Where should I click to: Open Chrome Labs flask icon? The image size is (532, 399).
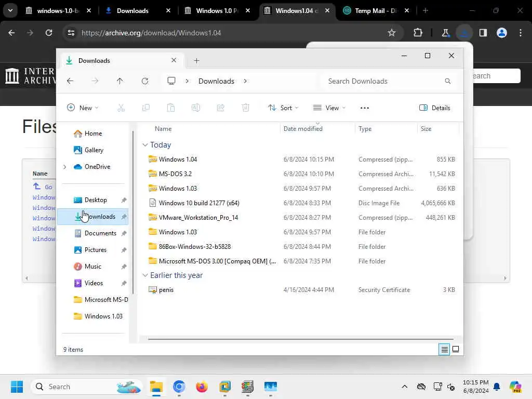[x=445, y=33]
